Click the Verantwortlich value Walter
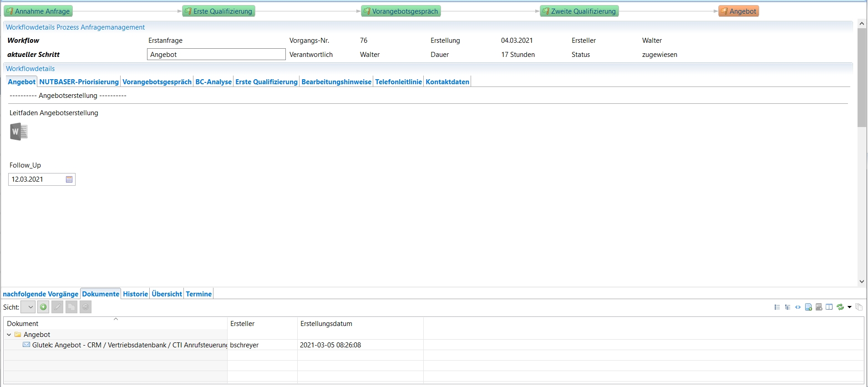The height and width of the screenshot is (387, 868). (370, 55)
